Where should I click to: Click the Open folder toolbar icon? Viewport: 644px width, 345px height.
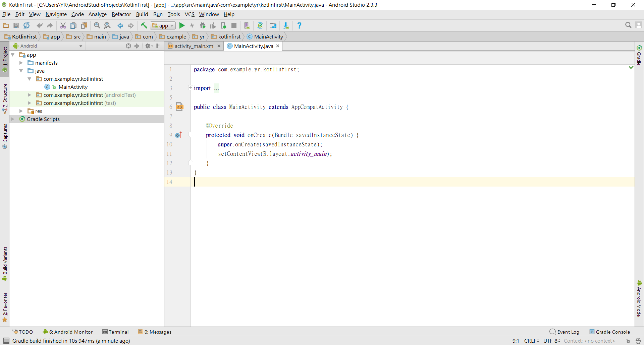(x=6, y=25)
